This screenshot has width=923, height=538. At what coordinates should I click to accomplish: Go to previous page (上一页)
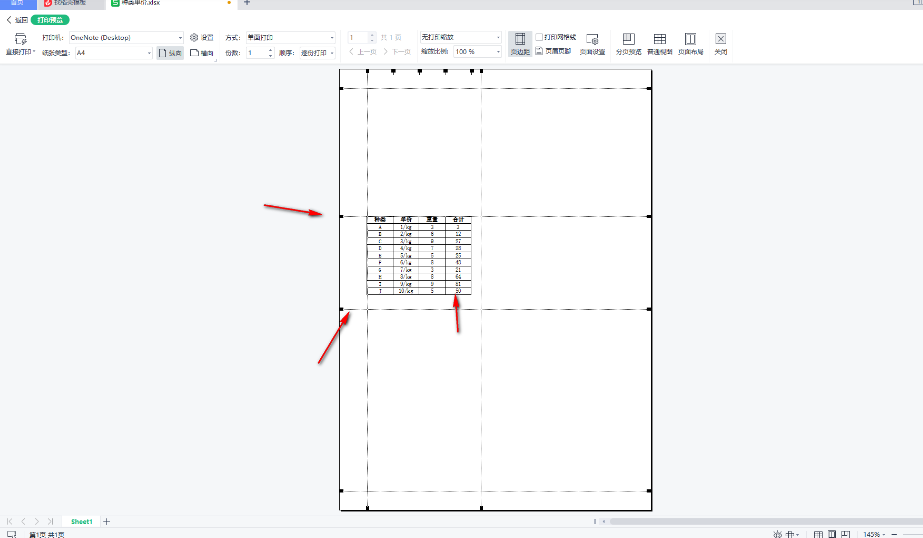[363, 52]
